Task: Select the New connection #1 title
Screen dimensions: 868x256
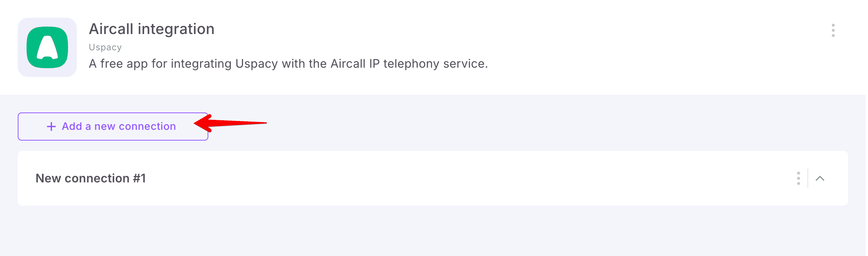Action: pyautogui.click(x=91, y=178)
